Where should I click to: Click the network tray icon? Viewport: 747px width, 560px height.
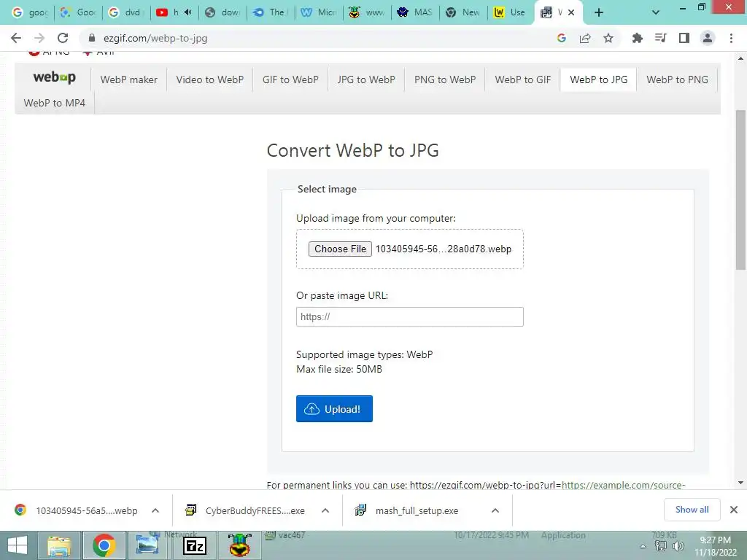click(x=661, y=546)
